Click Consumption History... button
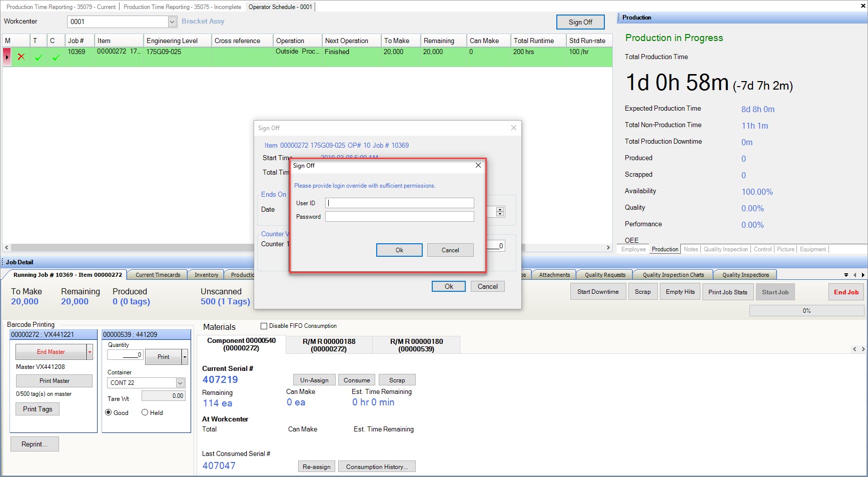The height and width of the screenshot is (477, 868). point(377,466)
